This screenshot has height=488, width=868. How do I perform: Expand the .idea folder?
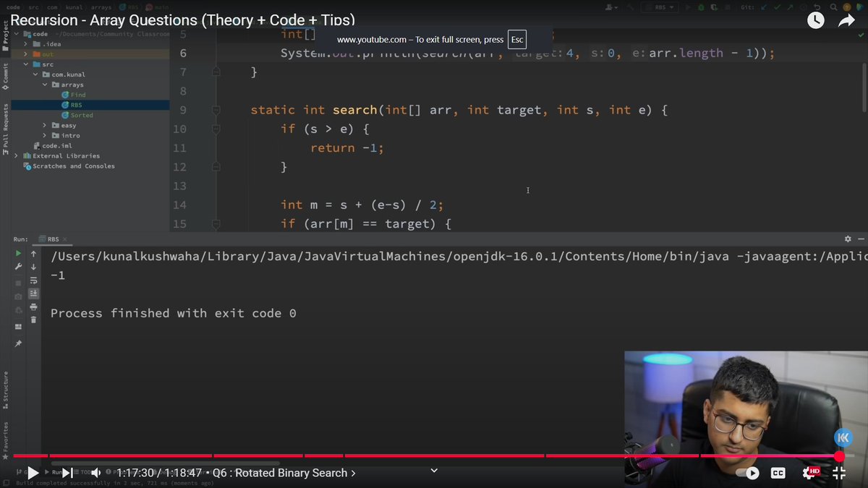[x=26, y=44]
